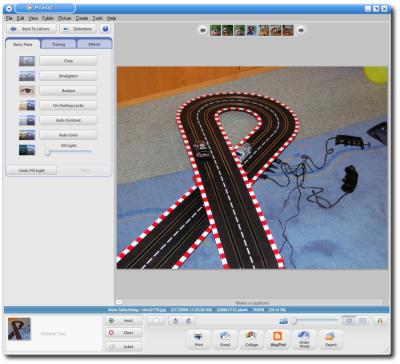Click the Hold button
This screenshot has width=400, height=364.
click(124, 321)
